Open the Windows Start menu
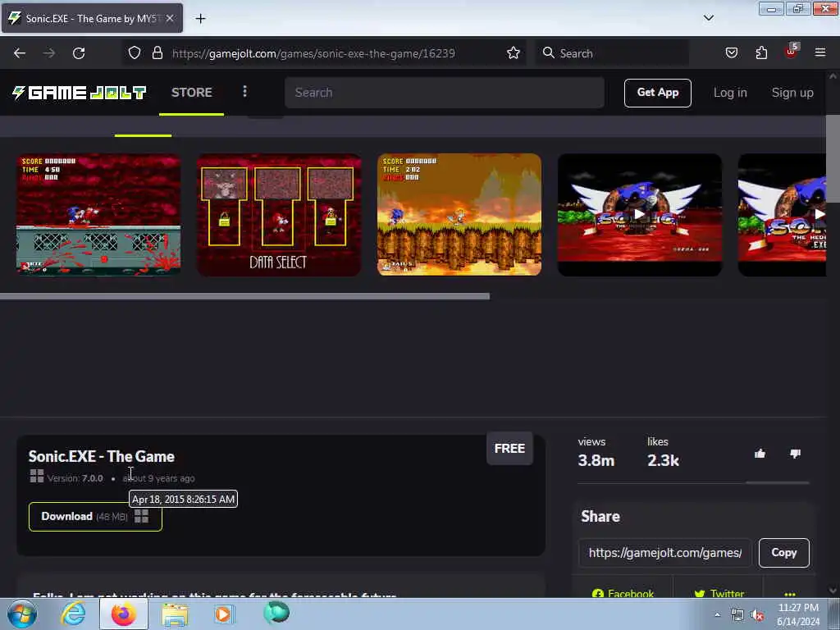840x630 pixels. [x=22, y=614]
